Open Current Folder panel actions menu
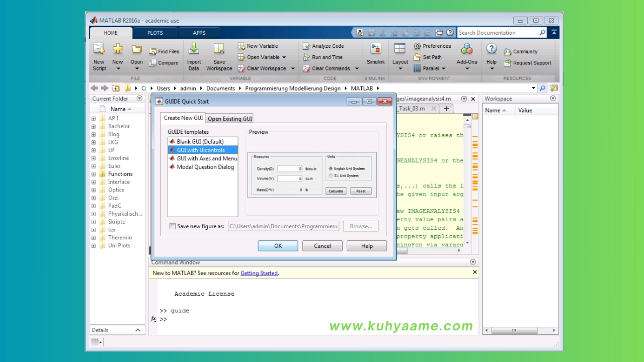Screen dimensions: 644x362 tap(139, 99)
